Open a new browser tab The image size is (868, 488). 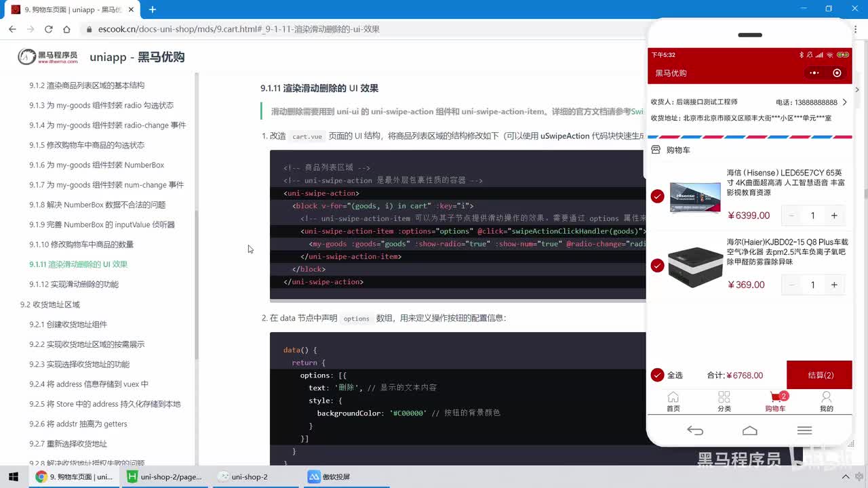coord(153,9)
